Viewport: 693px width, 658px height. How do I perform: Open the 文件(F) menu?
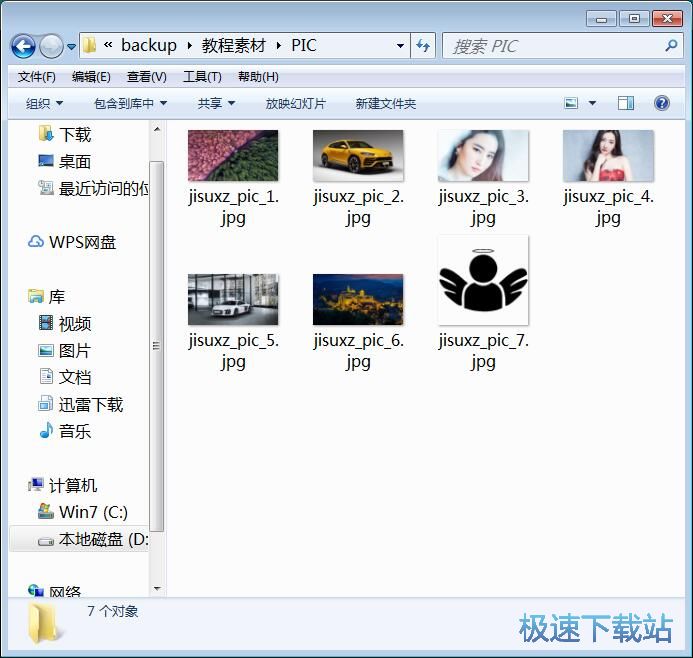37,77
